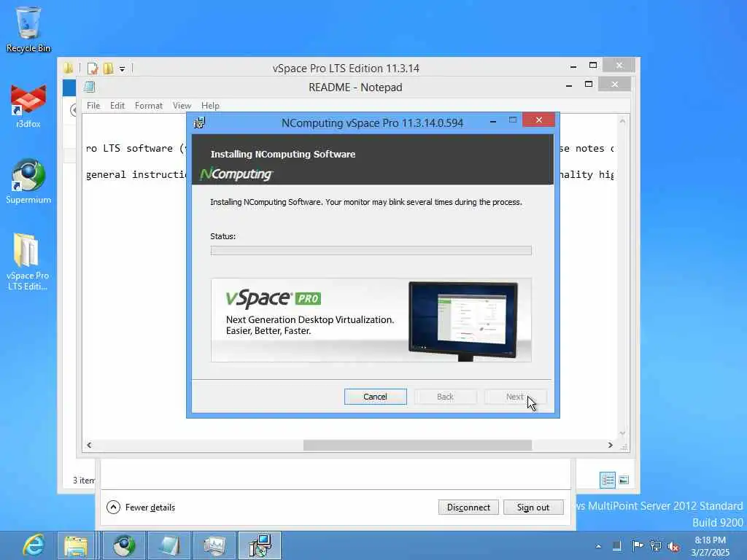Image resolution: width=747 pixels, height=560 pixels.
Task: Click the Sign out button
Action: click(x=533, y=507)
